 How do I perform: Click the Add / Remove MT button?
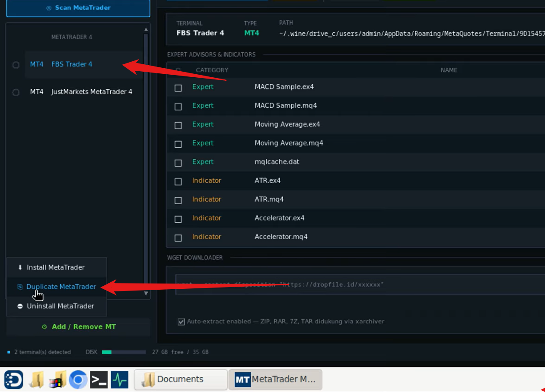pos(78,327)
